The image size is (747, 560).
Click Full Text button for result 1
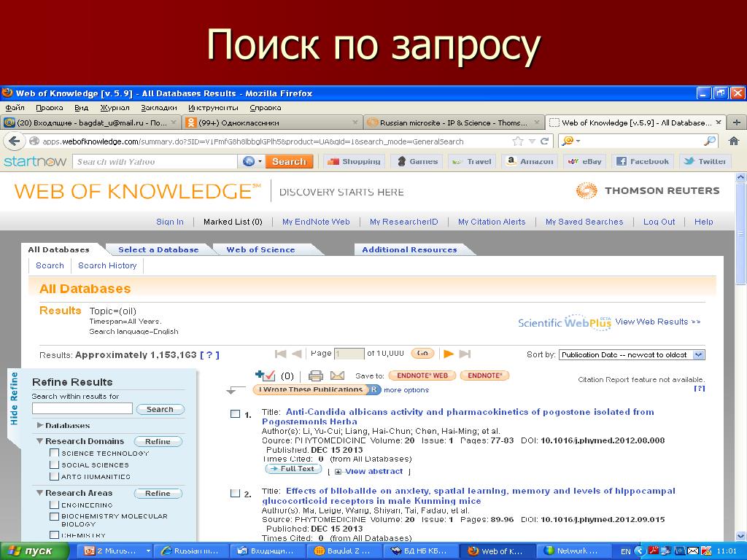[x=293, y=469]
